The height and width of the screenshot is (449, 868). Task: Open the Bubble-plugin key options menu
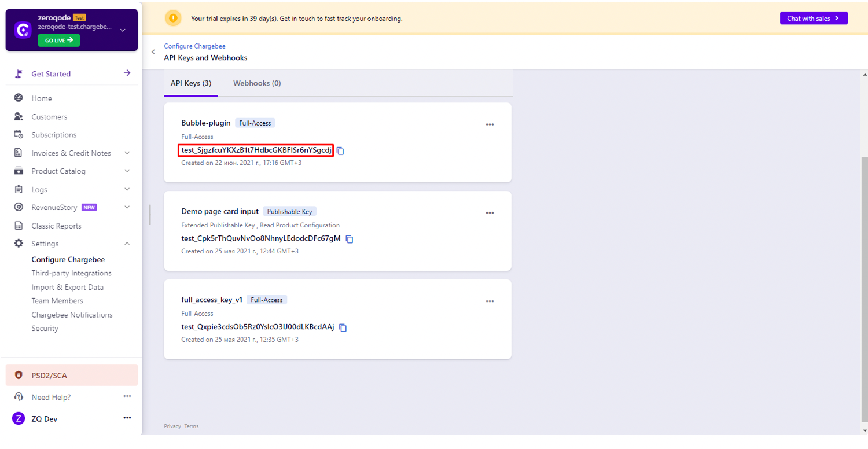coord(490,124)
